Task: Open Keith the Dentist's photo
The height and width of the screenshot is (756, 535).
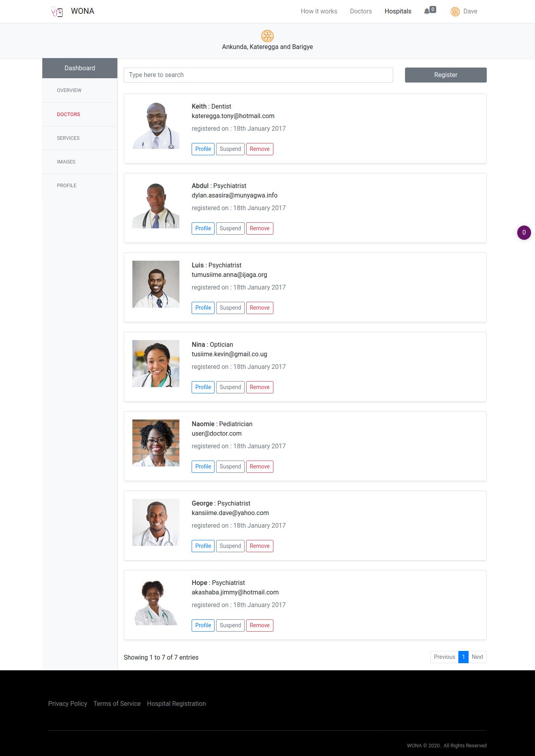Action: (x=156, y=126)
